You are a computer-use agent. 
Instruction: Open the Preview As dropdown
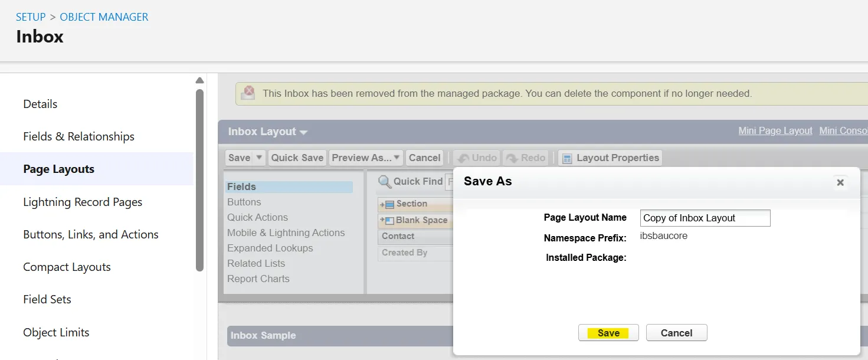[x=366, y=158]
